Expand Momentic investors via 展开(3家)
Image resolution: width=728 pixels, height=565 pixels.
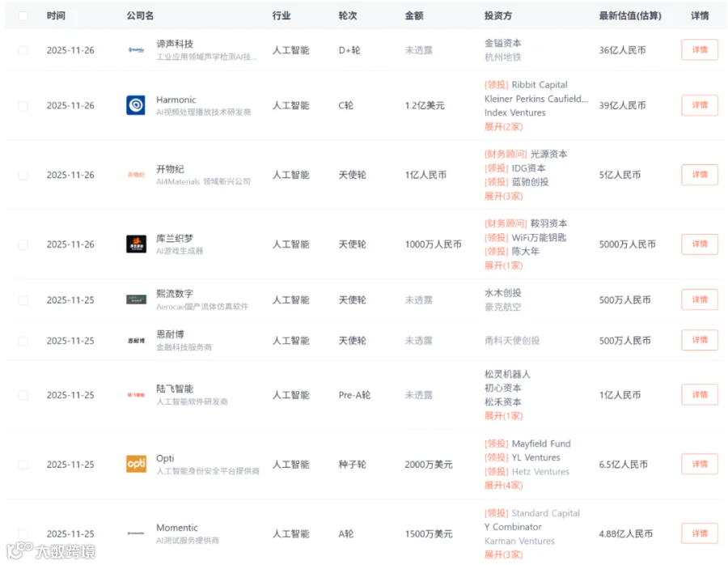coord(503,554)
